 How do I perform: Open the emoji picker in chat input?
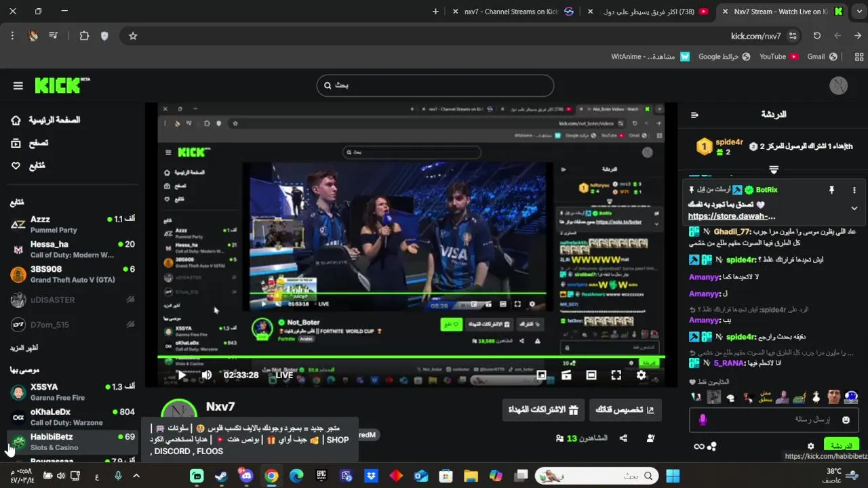pos(846,420)
